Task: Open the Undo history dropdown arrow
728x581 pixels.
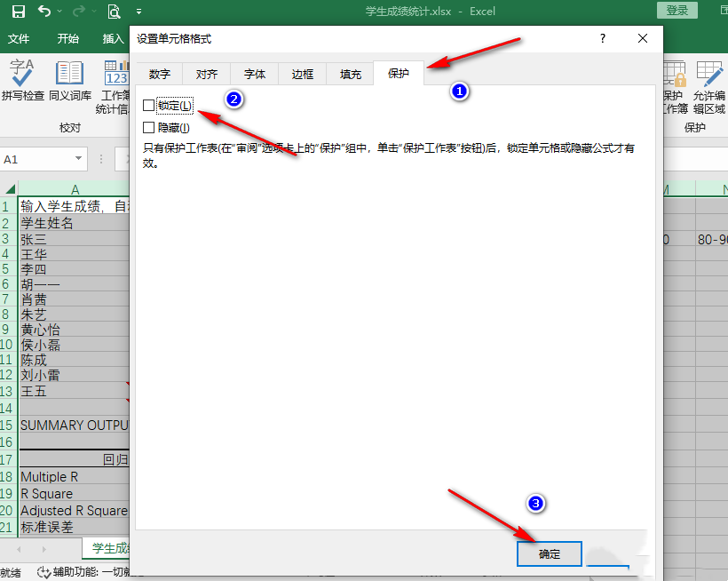Action: (59, 11)
